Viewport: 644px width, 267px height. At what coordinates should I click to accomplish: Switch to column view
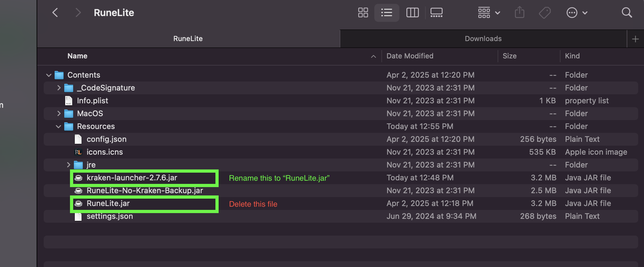412,13
